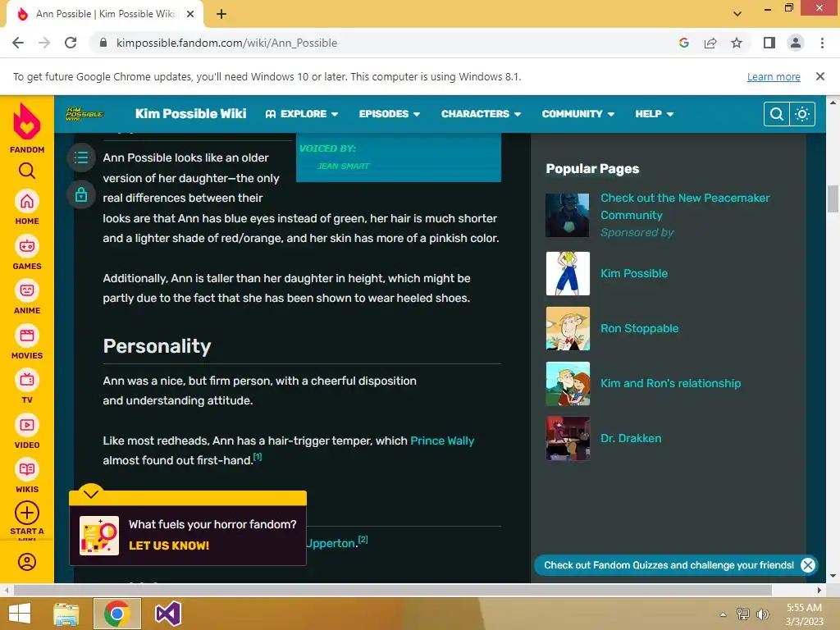840x630 pixels.
Task: Click citation reference [2]
Action: coord(363,540)
